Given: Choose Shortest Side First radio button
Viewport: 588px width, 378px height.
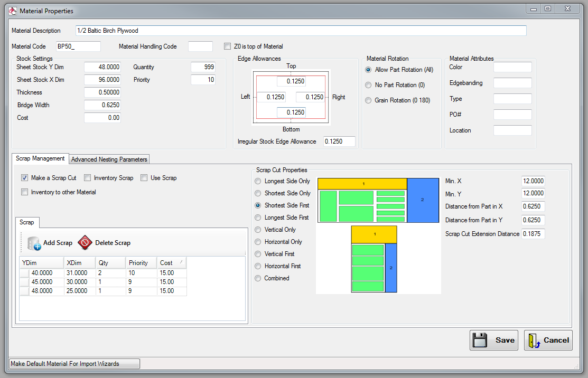Looking at the screenshot, I should point(258,205).
